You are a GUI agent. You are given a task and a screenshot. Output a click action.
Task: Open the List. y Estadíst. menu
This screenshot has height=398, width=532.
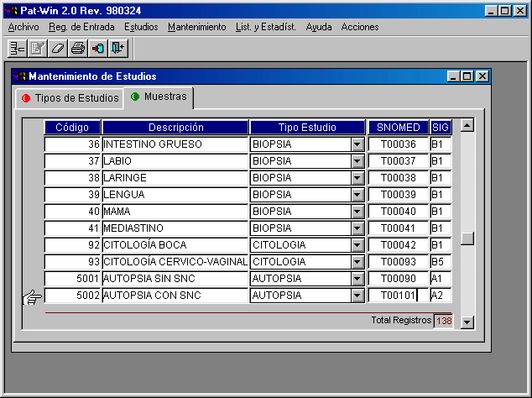[265, 27]
